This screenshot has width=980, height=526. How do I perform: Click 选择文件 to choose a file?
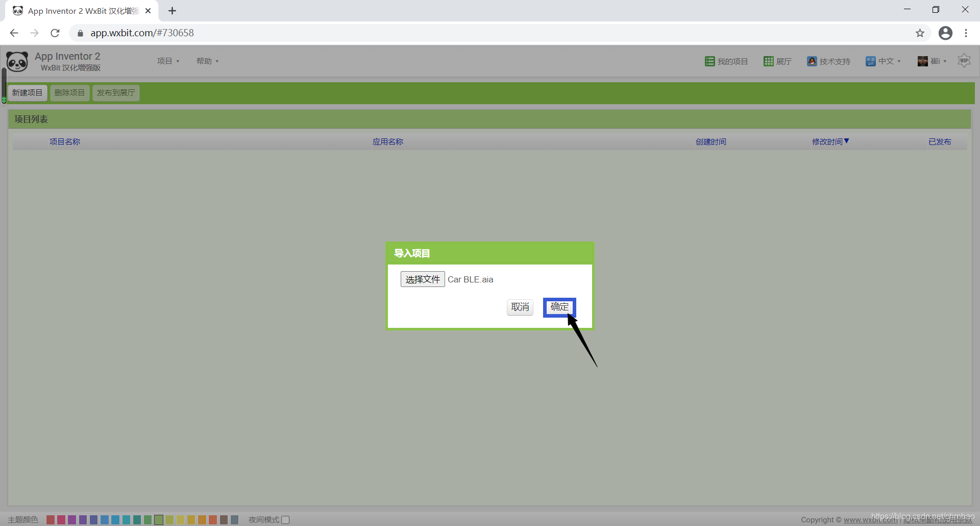tap(423, 279)
